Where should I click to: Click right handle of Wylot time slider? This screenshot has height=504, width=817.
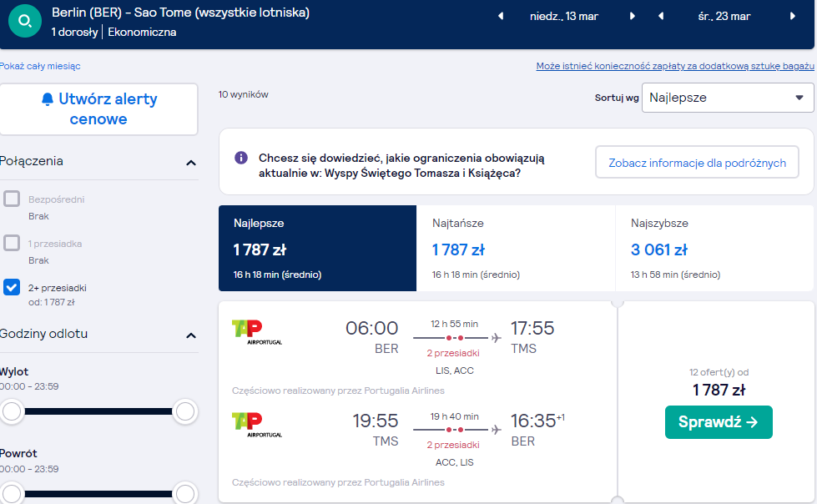(x=185, y=411)
